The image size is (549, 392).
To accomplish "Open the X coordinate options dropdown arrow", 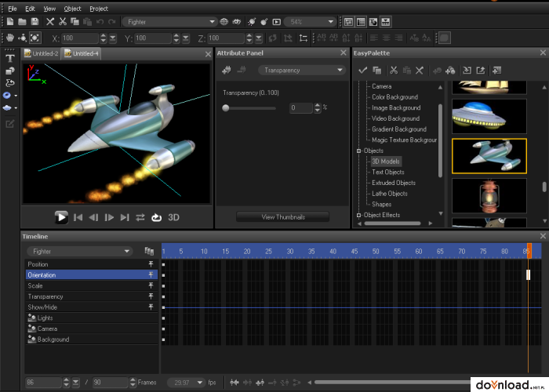I will click(112, 38).
